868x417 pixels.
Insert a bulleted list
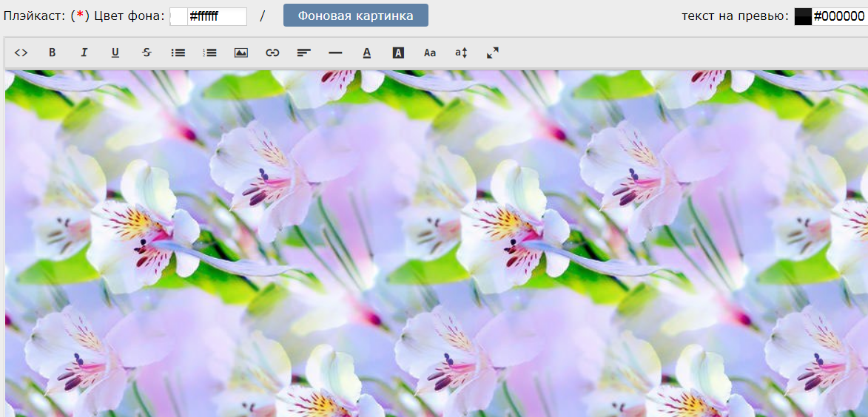178,52
